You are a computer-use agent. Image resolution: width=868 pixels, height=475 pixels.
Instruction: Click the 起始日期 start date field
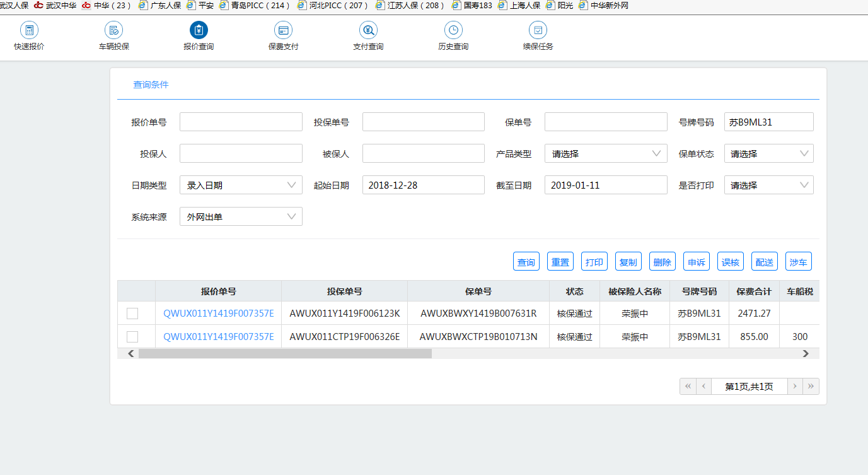(423, 185)
